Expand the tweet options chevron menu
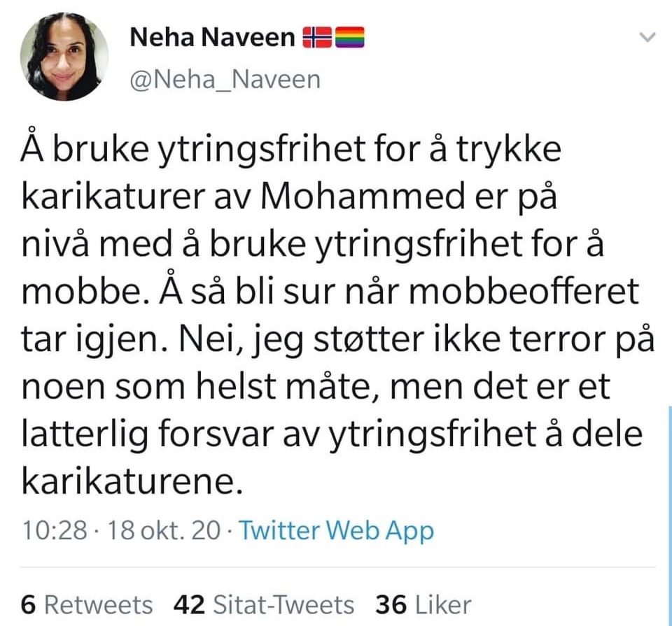Image resolution: width=672 pixels, height=626 pixels. (x=648, y=38)
